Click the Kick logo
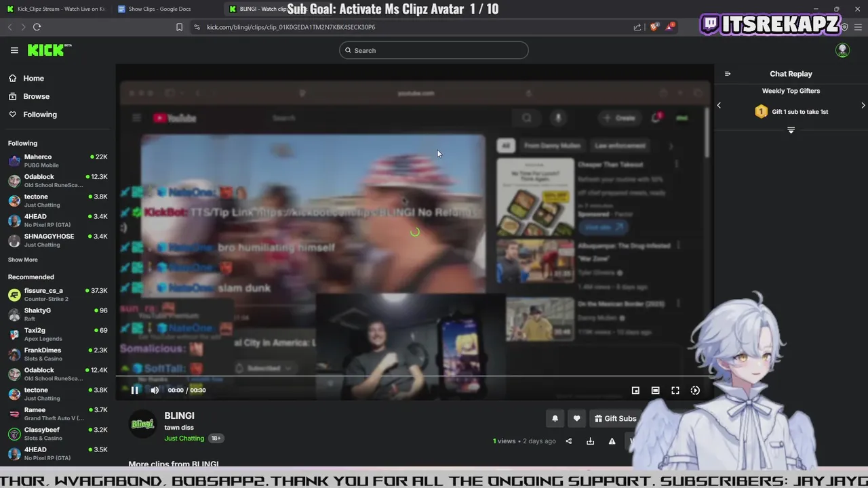Screen dimensions: 868x488 49,50
